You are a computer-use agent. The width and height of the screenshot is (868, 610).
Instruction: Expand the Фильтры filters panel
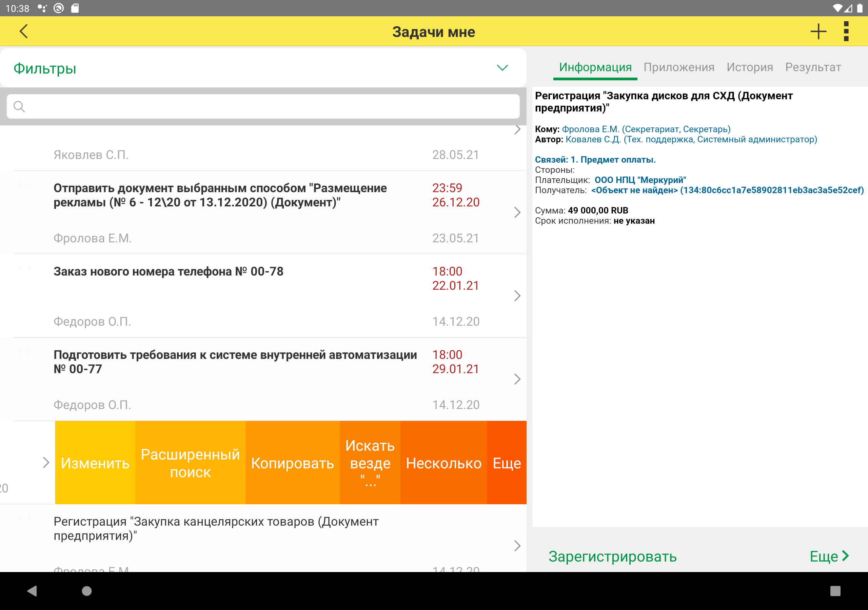(502, 68)
